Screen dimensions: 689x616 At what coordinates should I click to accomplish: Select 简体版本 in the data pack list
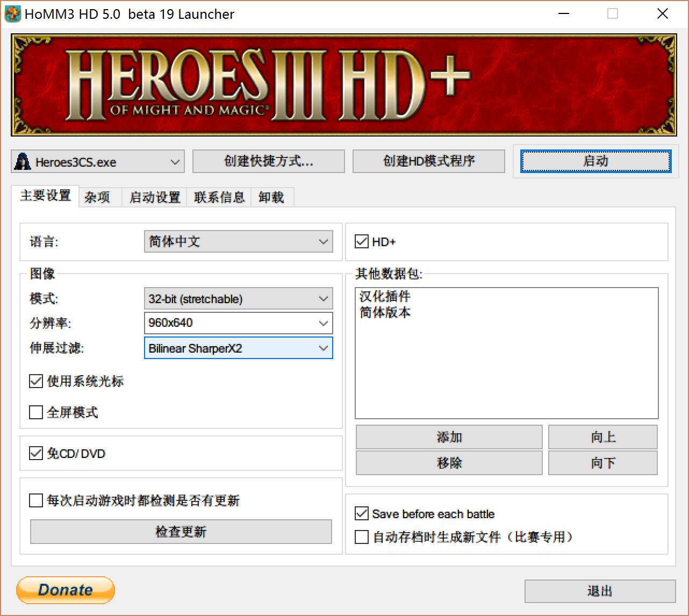coord(385,312)
